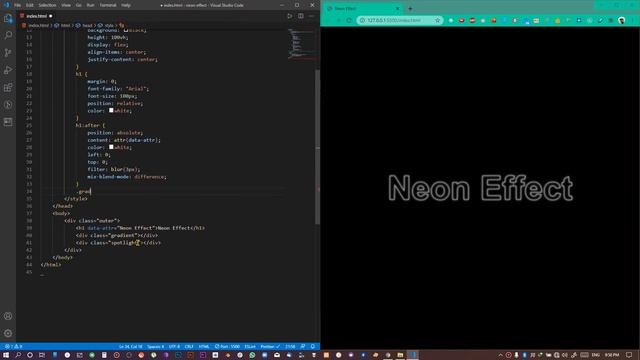Open the Chrome profile avatar
The height and width of the screenshot is (360, 640).
[621, 20]
